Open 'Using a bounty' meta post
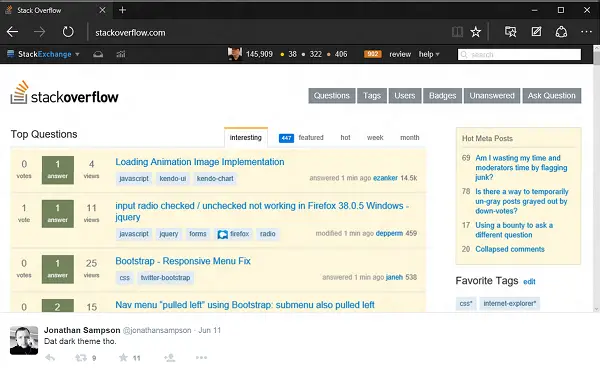The height and width of the screenshot is (376, 600). pyautogui.click(x=514, y=230)
